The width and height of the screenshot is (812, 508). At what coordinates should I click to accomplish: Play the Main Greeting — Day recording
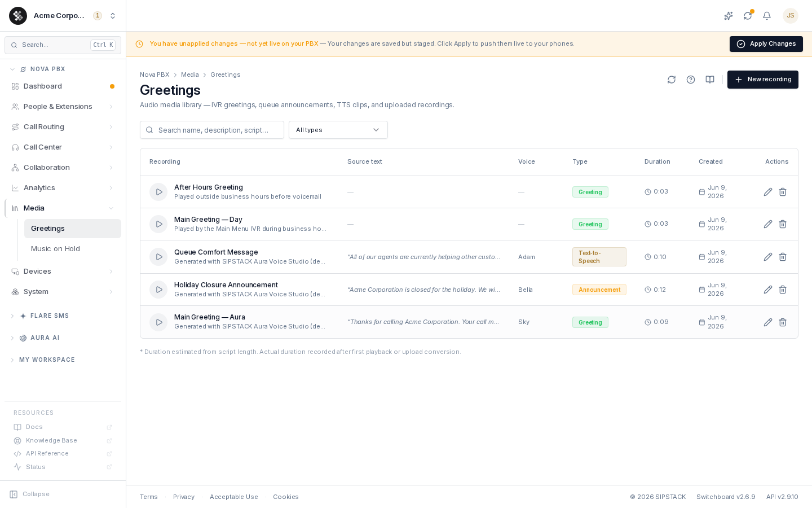point(158,224)
